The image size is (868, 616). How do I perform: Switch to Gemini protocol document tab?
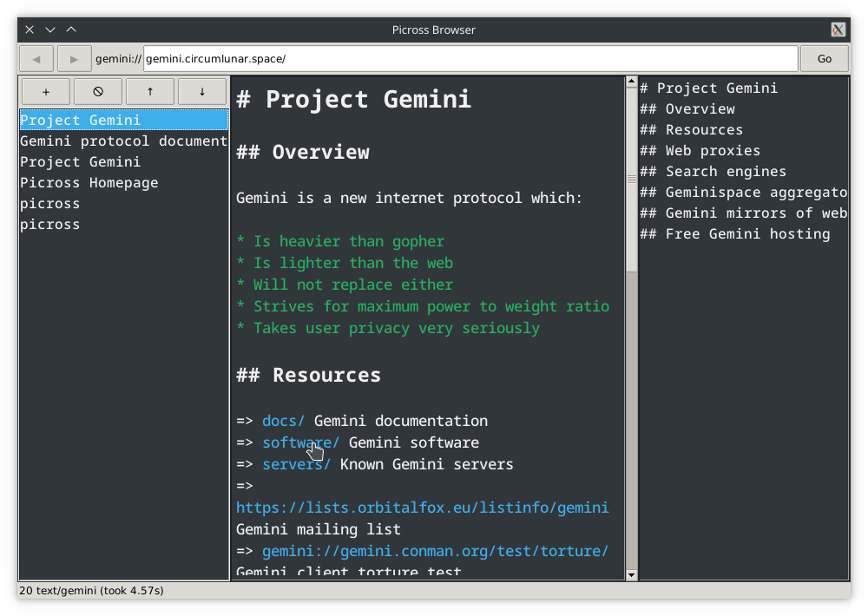[123, 141]
